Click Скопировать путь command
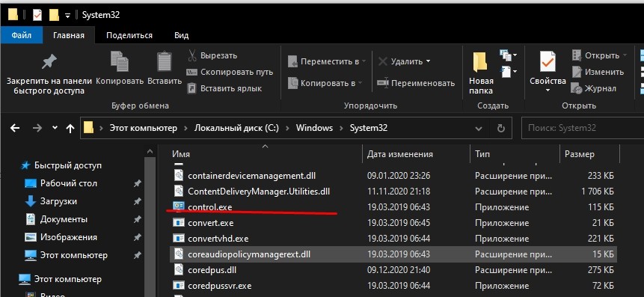Image resolution: width=644 pixels, height=297 pixels. pos(230,72)
